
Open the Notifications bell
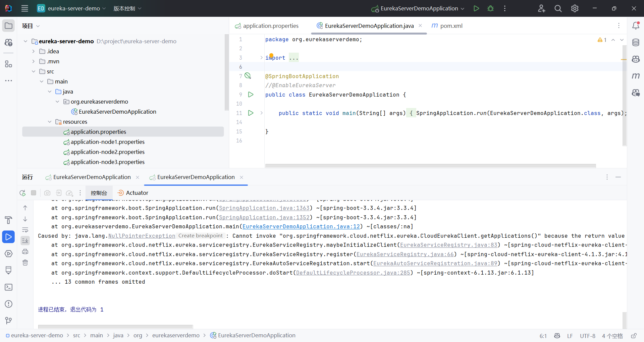pyautogui.click(x=636, y=25)
